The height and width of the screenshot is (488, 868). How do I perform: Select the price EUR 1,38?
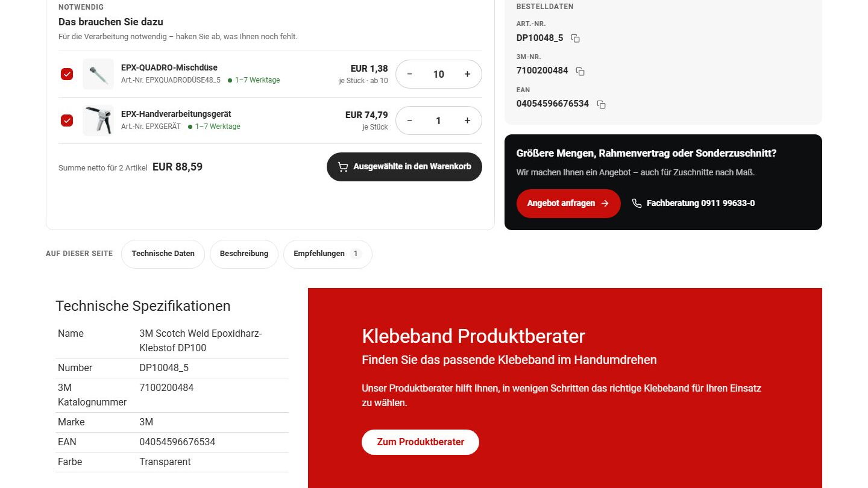point(370,69)
